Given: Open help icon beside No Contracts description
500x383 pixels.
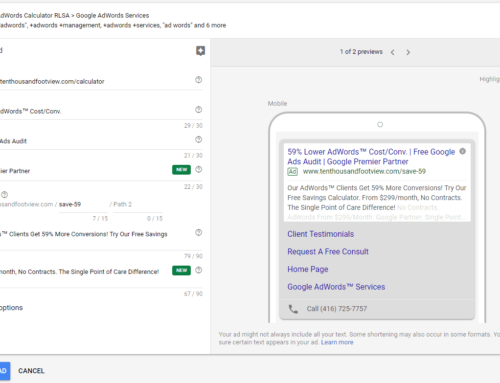Looking at the screenshot, I should [x=199, y=270].
